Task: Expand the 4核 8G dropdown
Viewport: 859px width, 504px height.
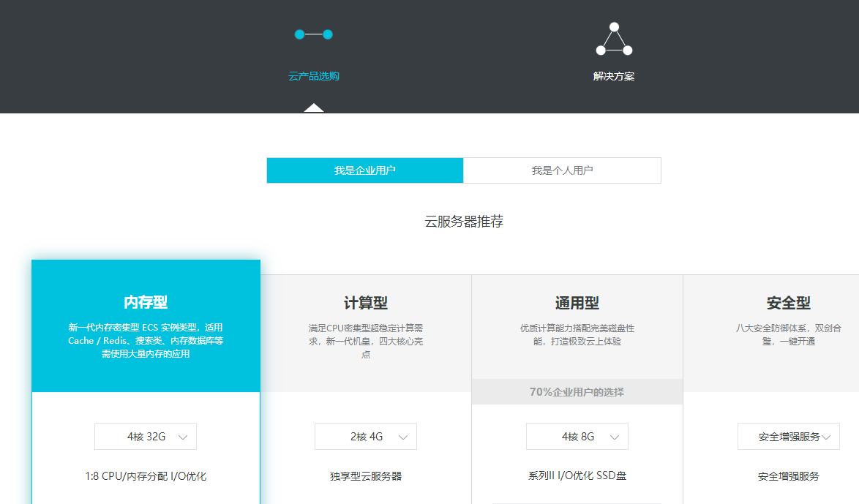Action: tap(577, 437)
